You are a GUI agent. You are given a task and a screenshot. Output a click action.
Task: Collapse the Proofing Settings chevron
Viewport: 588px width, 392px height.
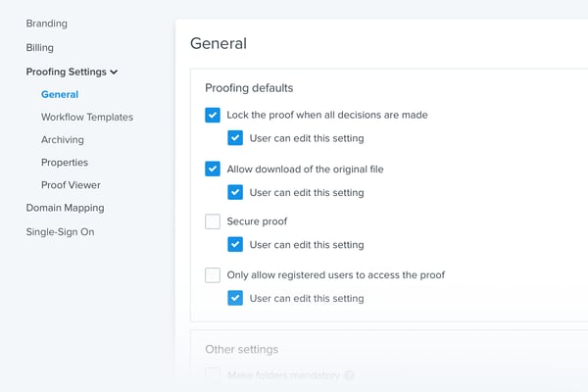pyautogui.click(x=114, y=72)
